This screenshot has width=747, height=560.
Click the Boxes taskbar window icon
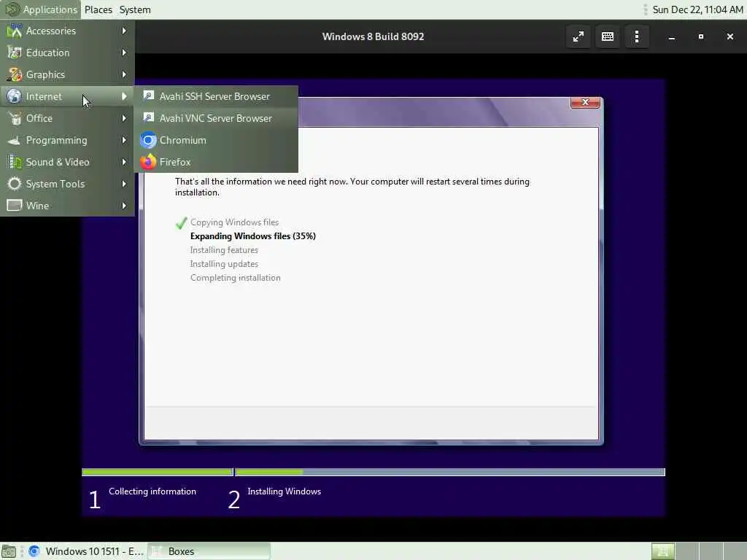(x=156, y=551)
